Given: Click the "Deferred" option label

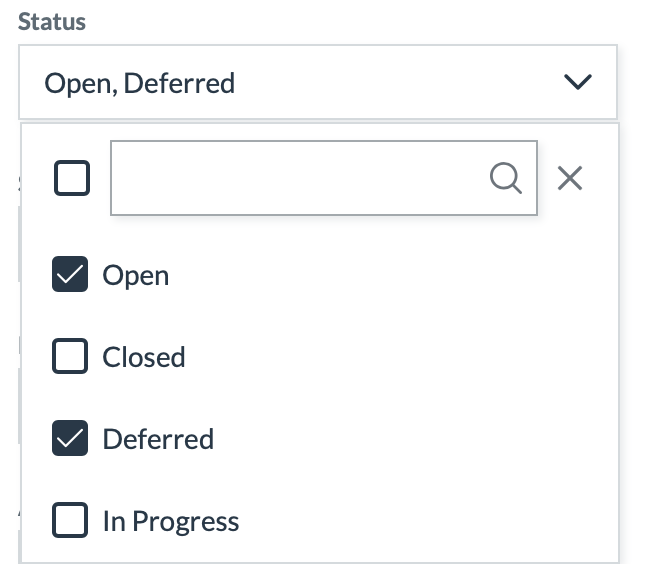Looking at the screenshot, I should (x=158, y=439).
